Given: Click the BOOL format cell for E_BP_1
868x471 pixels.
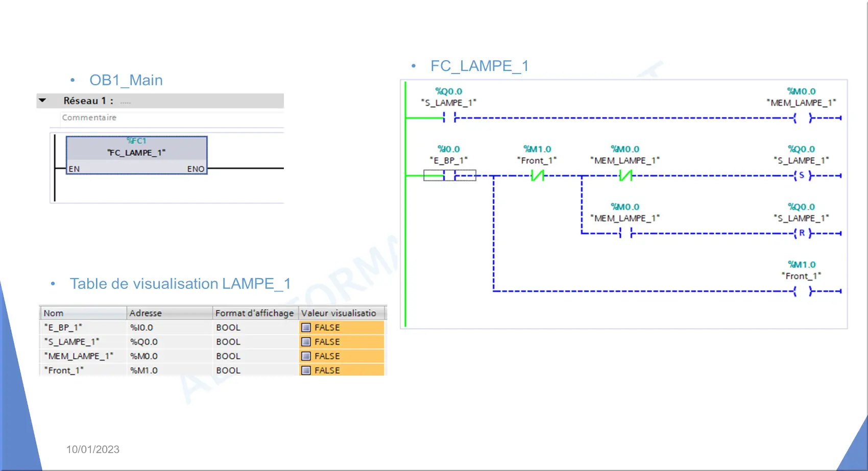Looking at the screenshot, I should tap(255, 328).
